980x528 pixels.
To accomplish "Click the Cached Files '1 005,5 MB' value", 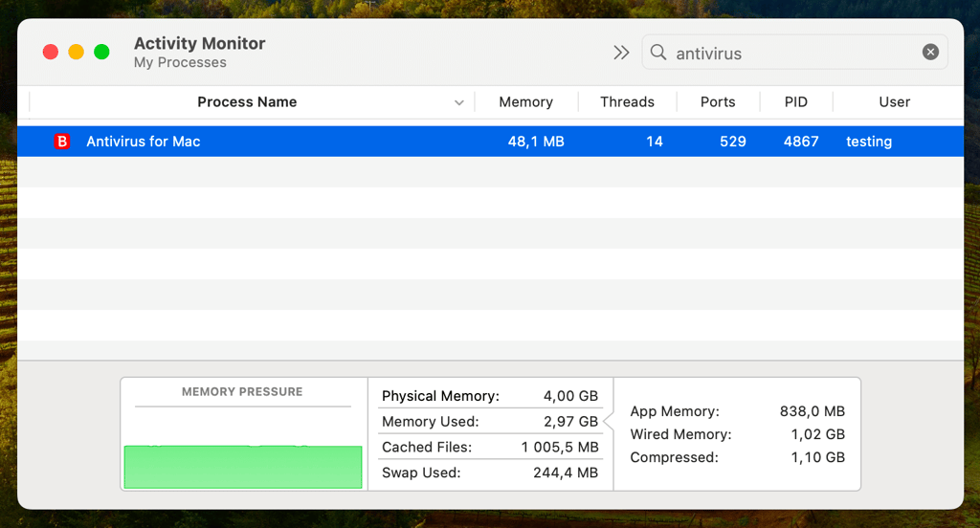I will click(560, 448).
